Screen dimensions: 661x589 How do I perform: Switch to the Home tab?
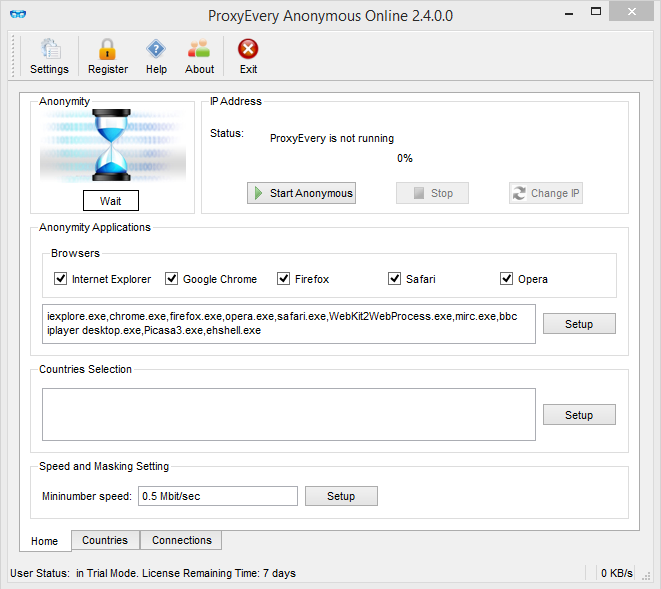(x=45, y=541)
